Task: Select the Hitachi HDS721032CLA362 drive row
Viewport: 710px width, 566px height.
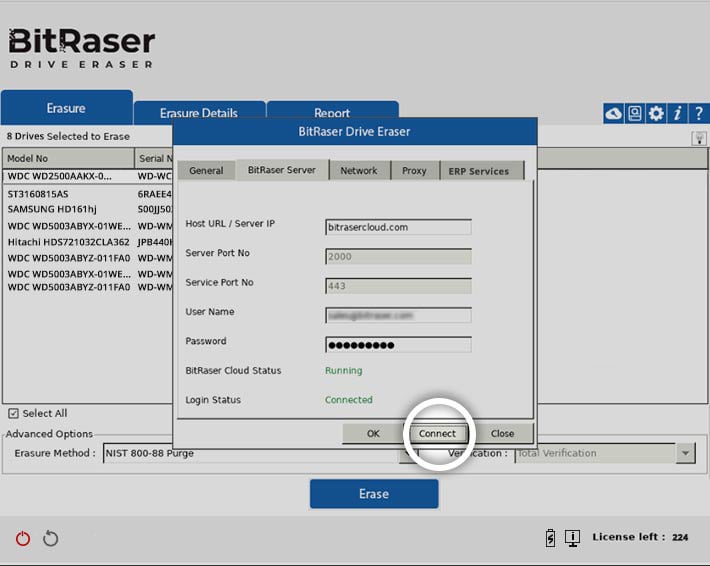Action: pyautogui.click(x=88, y=242)
